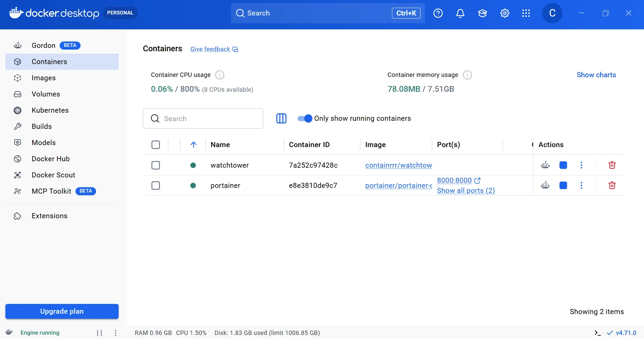The width and height of the screenshot is (644, 339).
Task: Open engine options three-dot menu
Action: coord(116,333)
